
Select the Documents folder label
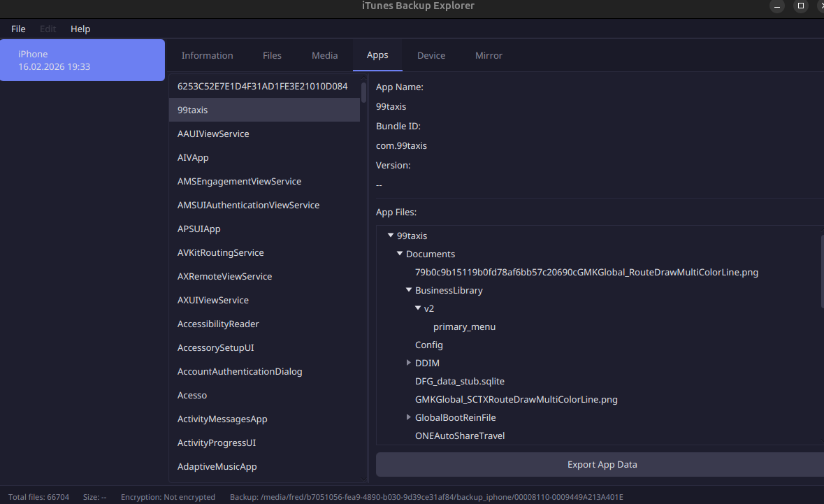[x=431, y=254]
